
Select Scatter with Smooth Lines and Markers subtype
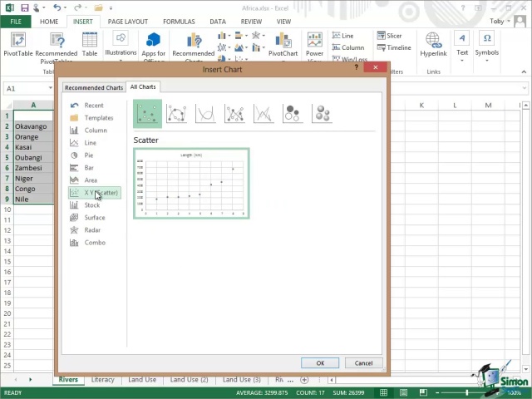176,113
